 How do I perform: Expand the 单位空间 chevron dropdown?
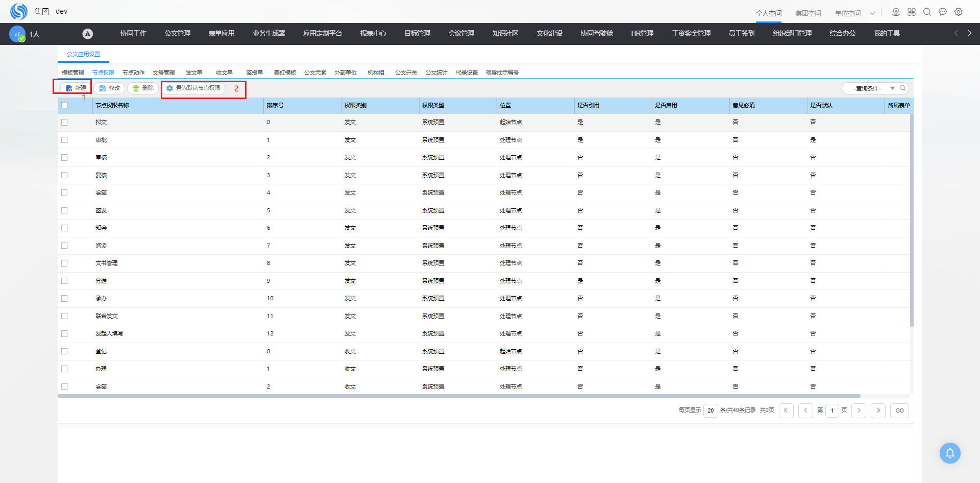[872, 13]
